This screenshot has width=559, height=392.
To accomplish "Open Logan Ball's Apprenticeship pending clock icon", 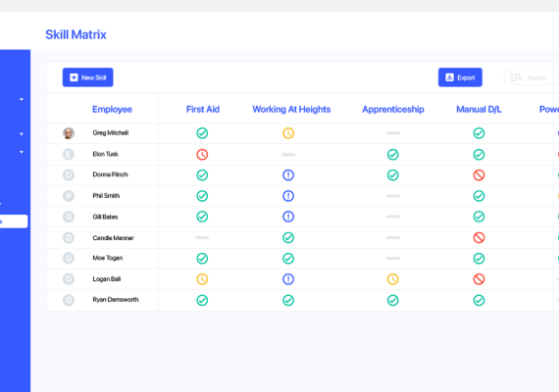I will tap(393, 279).
